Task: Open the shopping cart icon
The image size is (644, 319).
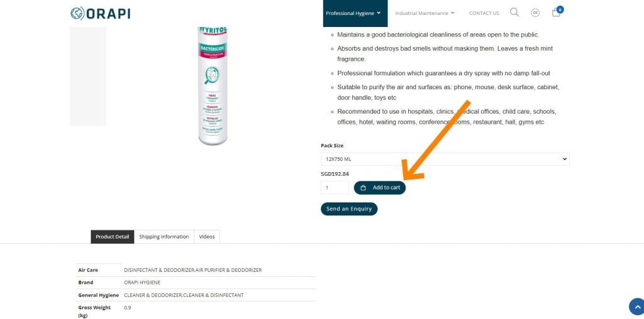Action: [x=556, y=13]
